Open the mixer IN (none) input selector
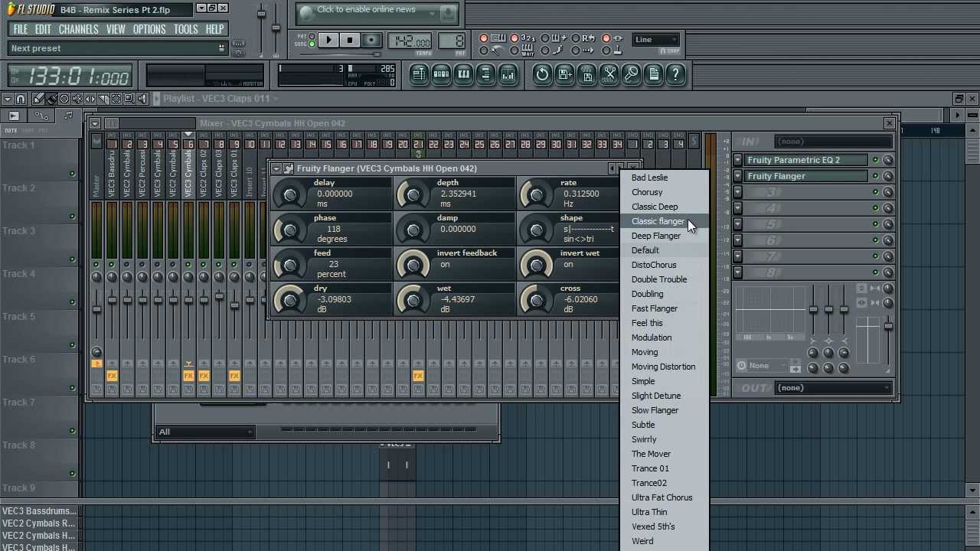Screen dimensions: 980x551 click(834, 142)
